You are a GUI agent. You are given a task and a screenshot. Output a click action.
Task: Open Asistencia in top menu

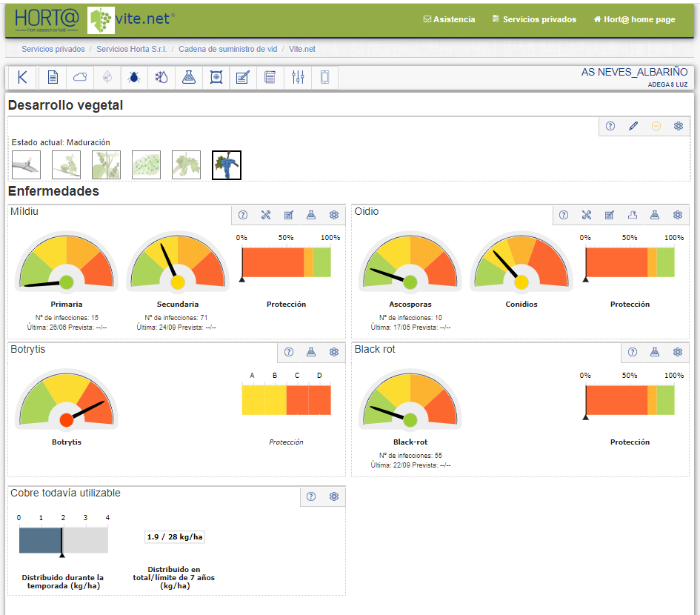tap(449, 20)
